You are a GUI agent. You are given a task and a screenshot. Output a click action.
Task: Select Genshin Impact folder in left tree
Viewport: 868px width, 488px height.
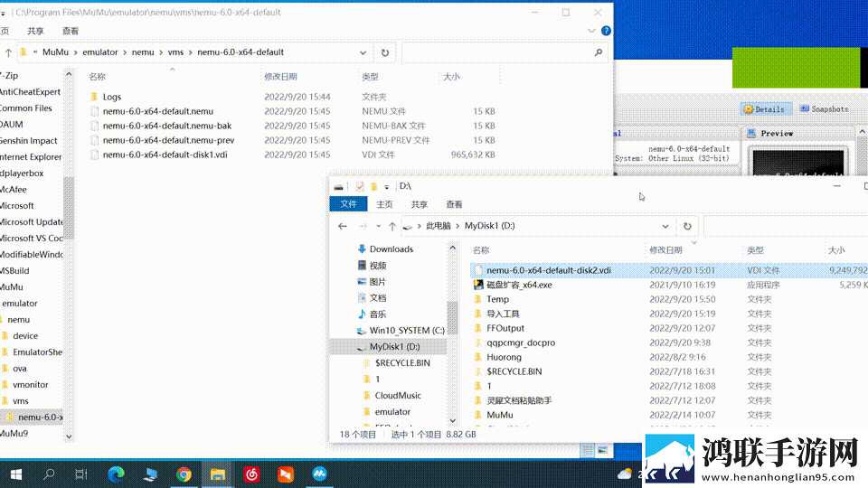click(29, 141)
